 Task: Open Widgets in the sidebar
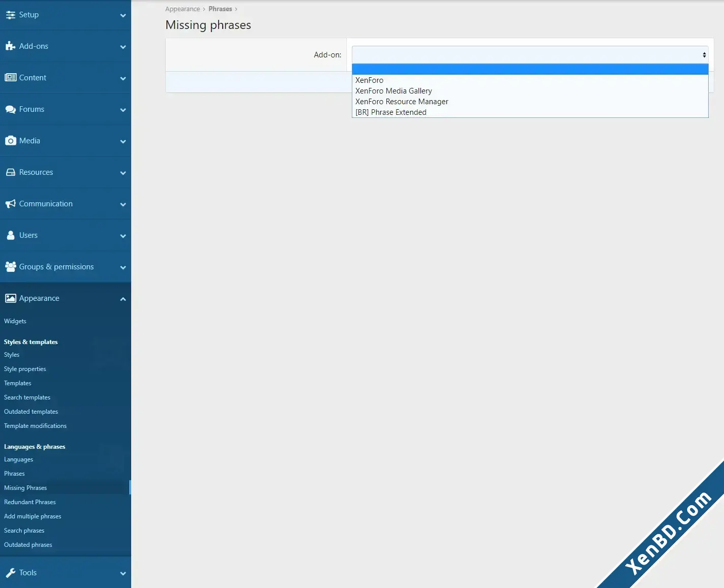15,321
